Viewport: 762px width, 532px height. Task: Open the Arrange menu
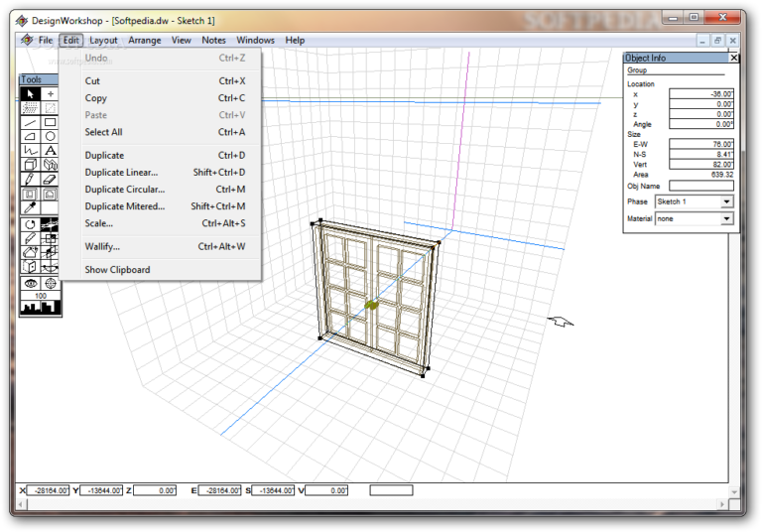click(145, 41)
